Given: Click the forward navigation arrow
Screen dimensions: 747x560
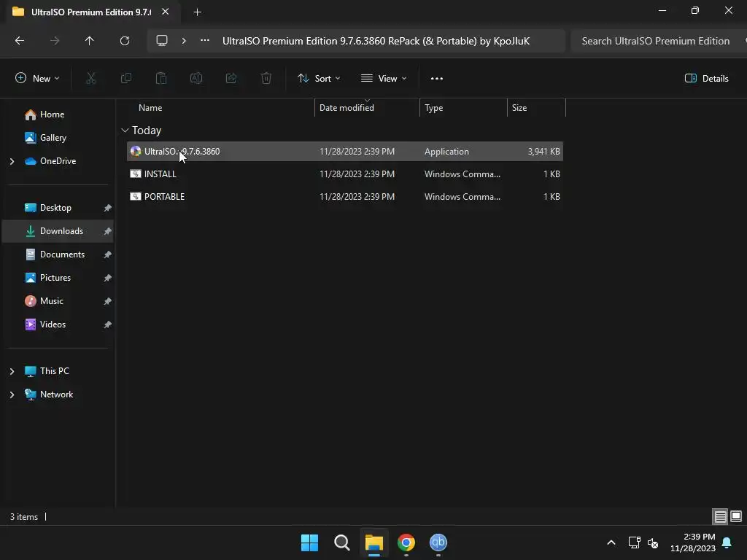Looking at the screenshot, I should click(55, 41).
